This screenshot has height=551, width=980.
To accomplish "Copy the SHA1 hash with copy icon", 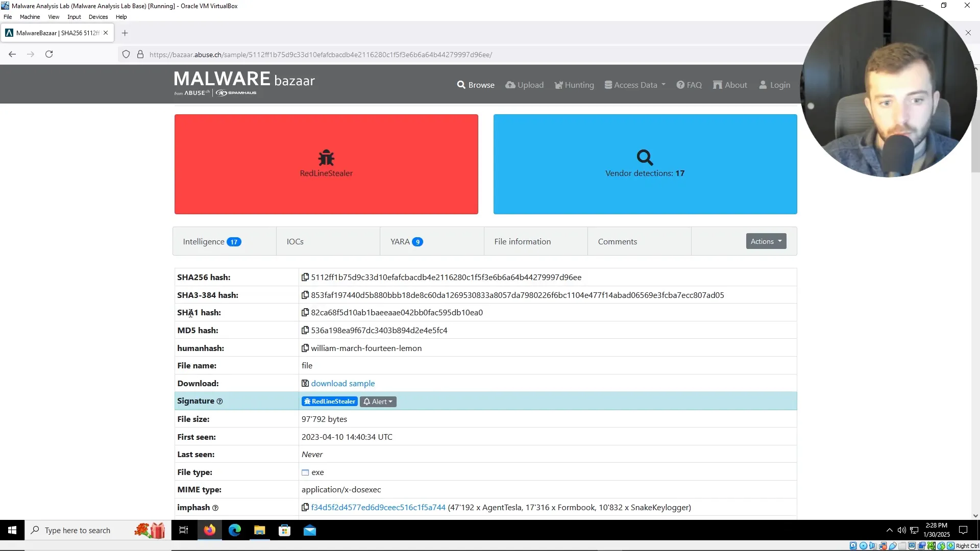I will point(305,312).
